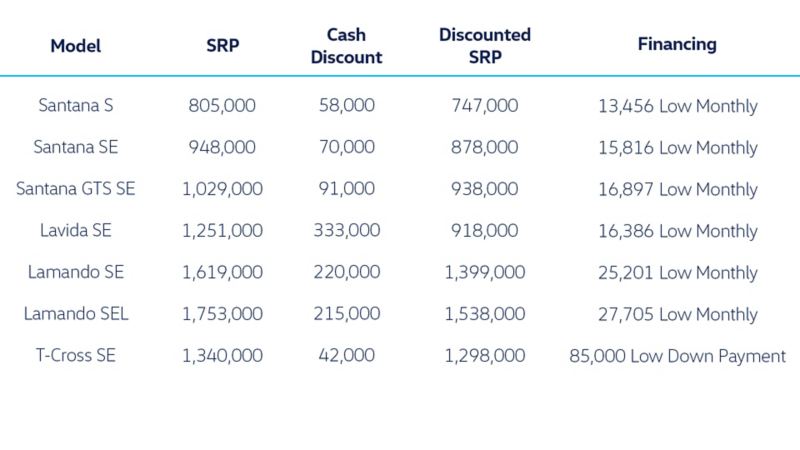Image resolution: width=800 pixels, height=450 pixels.
Task: Select the Financing column header
Action: point(677,45)
